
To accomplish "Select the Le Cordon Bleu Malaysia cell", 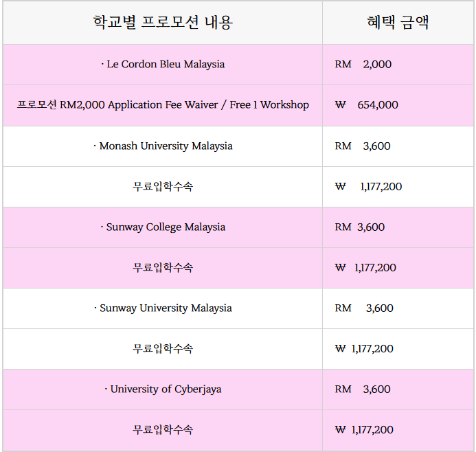I will 163,65.
